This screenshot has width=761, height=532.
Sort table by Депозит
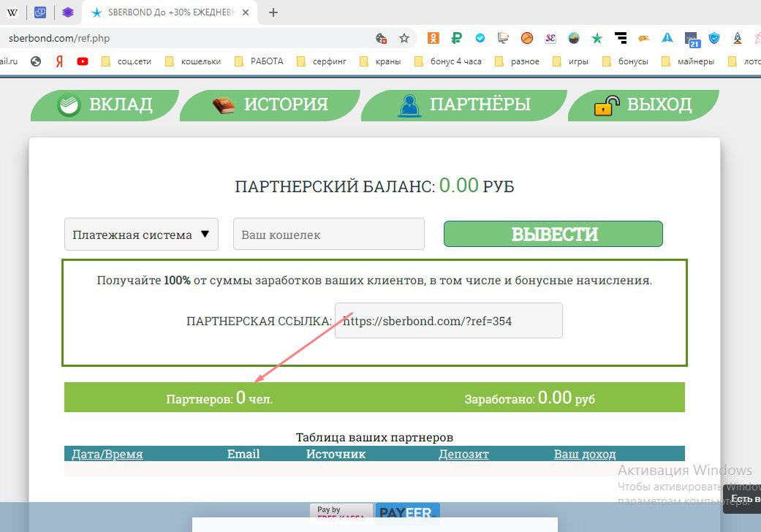coord(463,454)
